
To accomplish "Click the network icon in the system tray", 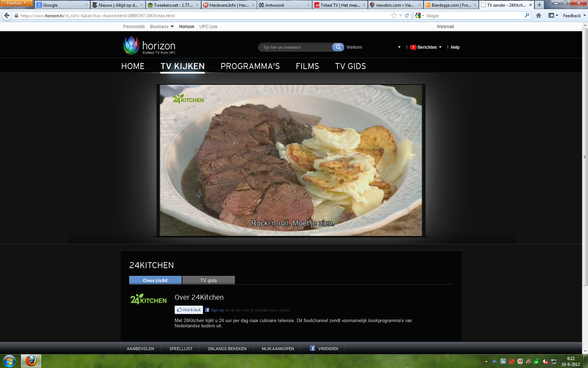I will [554, 361].
